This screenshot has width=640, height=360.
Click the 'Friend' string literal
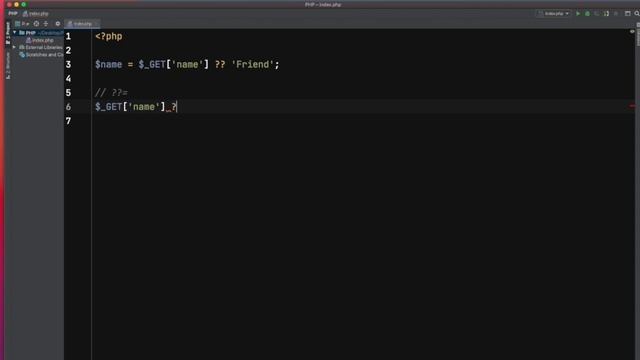(252, 64)
